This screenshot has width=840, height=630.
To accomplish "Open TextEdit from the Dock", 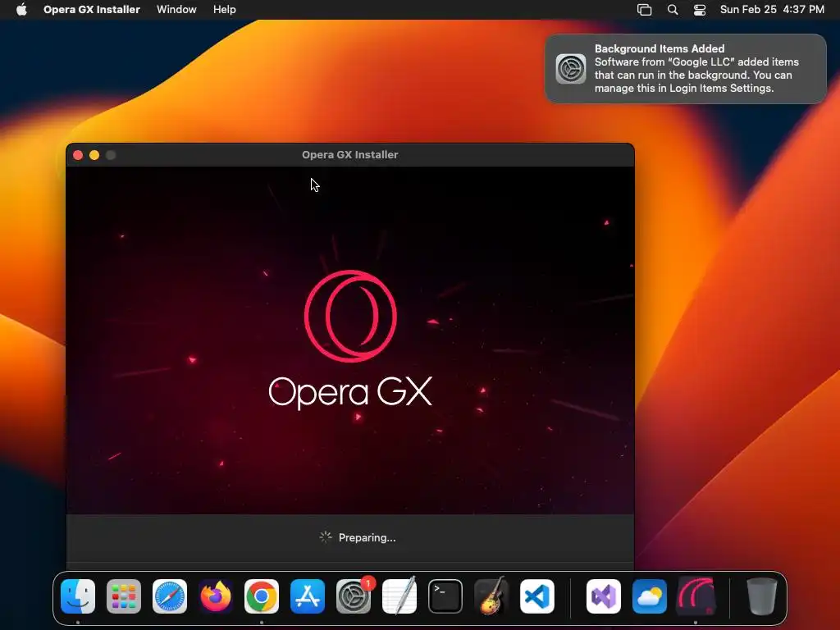I will coord(399,596).
